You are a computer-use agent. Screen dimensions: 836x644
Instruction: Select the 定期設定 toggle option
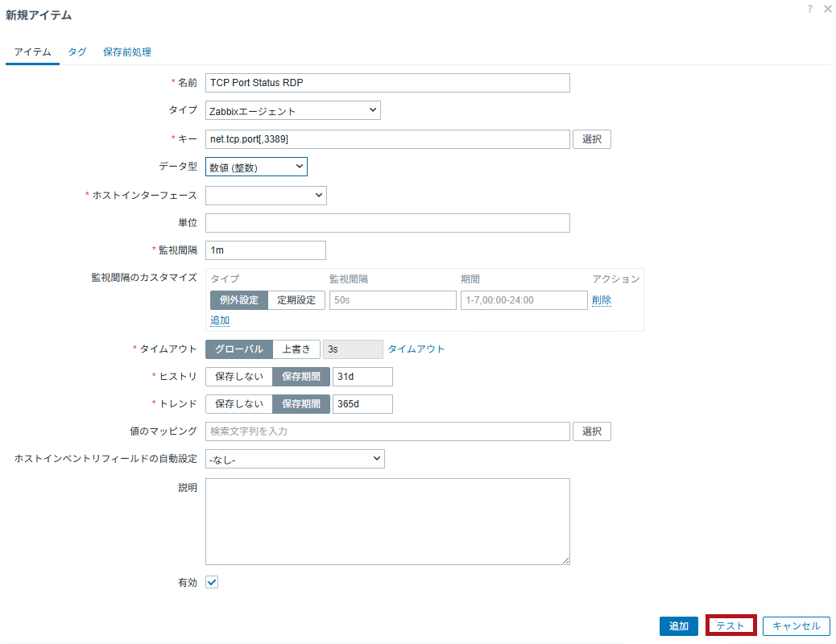[296, 300]
